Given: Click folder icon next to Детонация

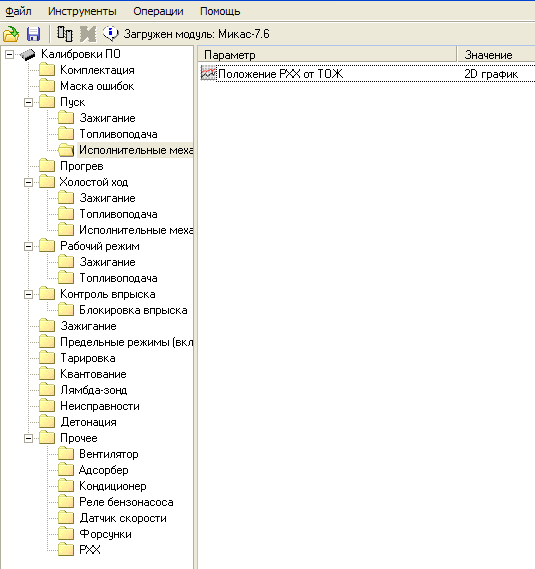Looking at the screenshot, I should click(x=47, y=421).
